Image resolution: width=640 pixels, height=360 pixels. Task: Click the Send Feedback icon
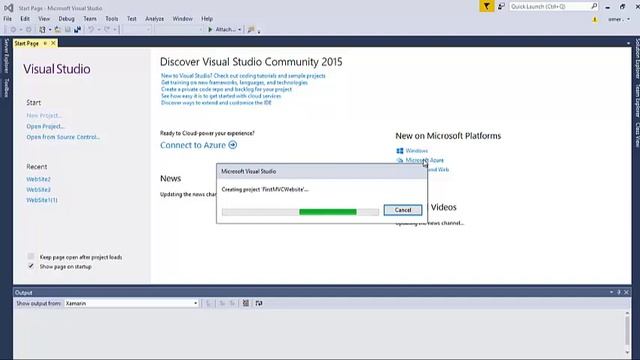[x=501, y=6]
